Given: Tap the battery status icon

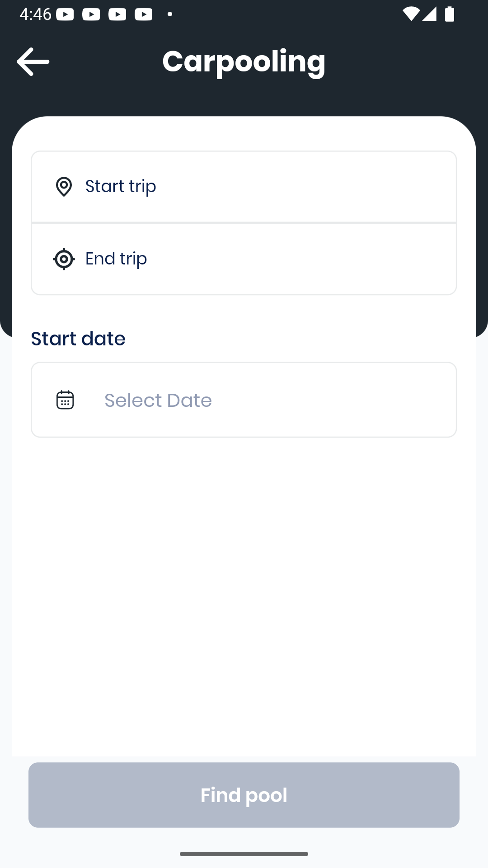Looking at the screenshot, I should click(x=450, y=14).
